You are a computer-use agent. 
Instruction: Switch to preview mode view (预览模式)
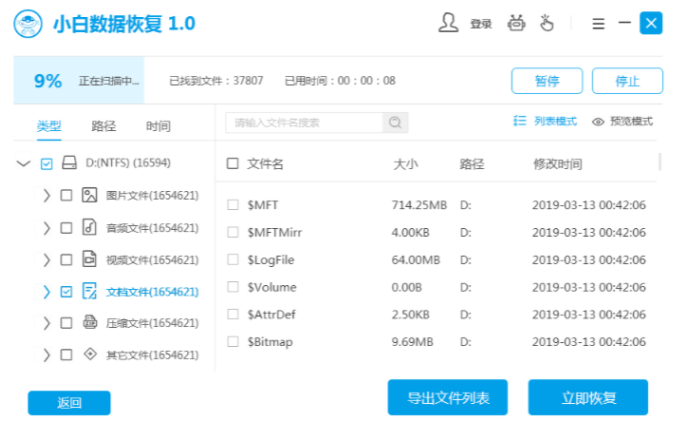tap(622, 121)
